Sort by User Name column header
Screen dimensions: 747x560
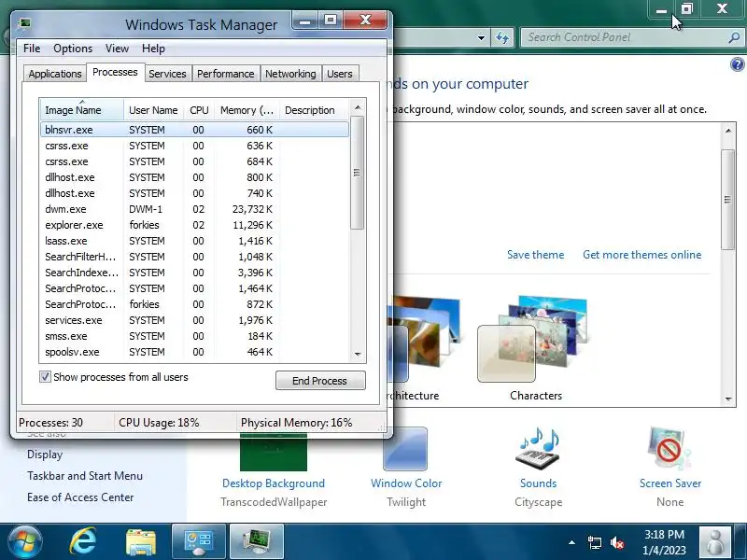[153, 110]
